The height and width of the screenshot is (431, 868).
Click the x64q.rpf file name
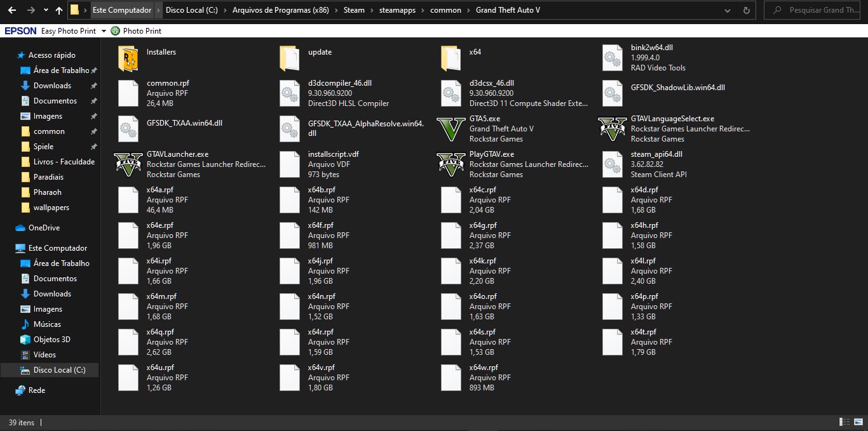point(160,332)
